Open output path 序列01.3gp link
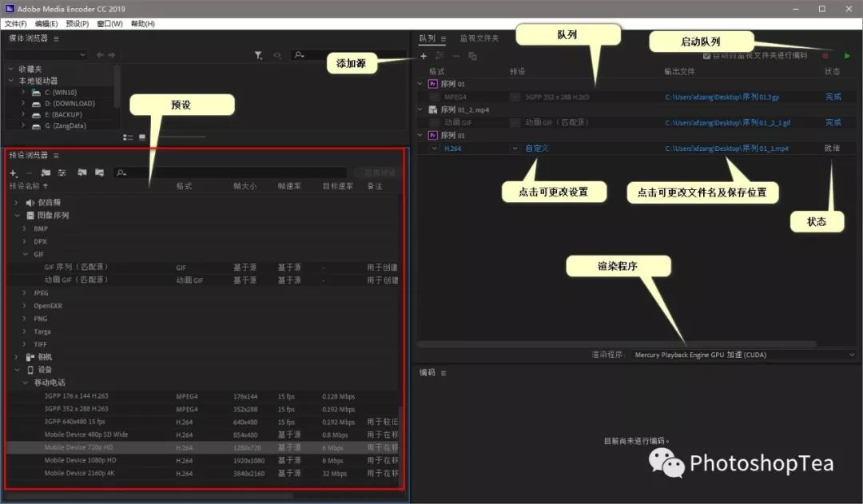The width and height of the screenshot is (863, 504). [x=722, y=97]
